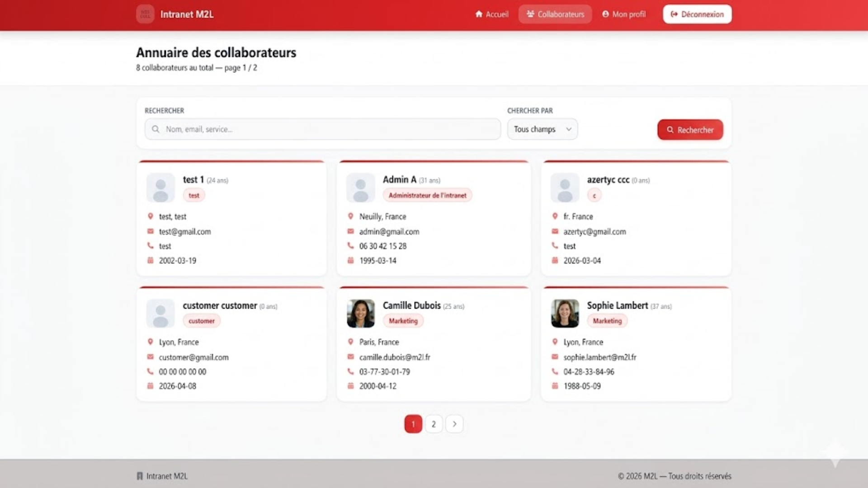Select the Collaborateurs navigation item
Image resolution: width=868 pixels, height=488 pixels.
pos(555,14)
